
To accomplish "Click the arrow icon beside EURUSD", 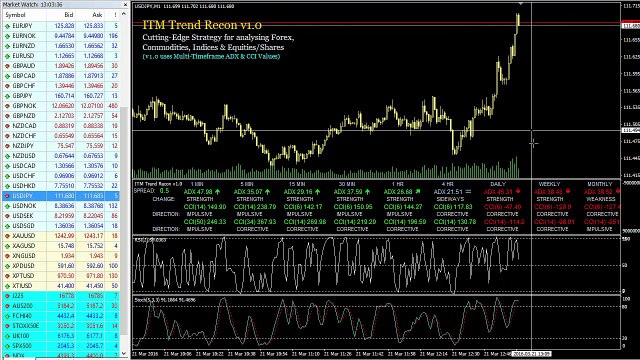I will click(x=7, y=56).
